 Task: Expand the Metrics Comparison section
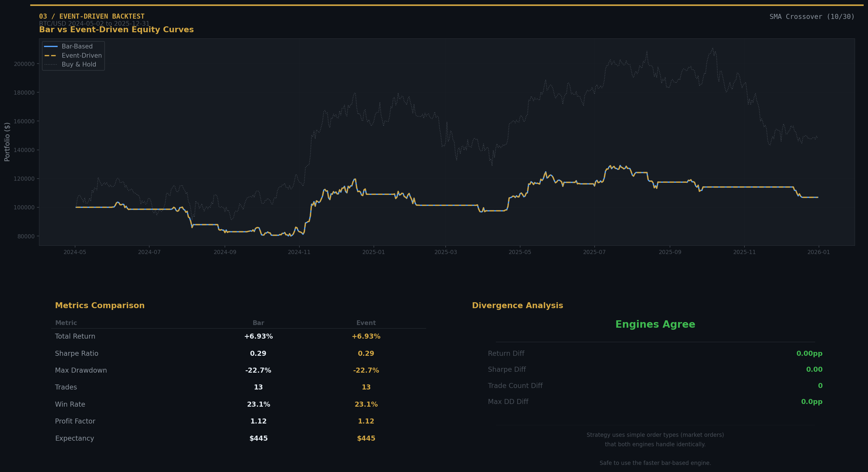click(x=100, y=305)
